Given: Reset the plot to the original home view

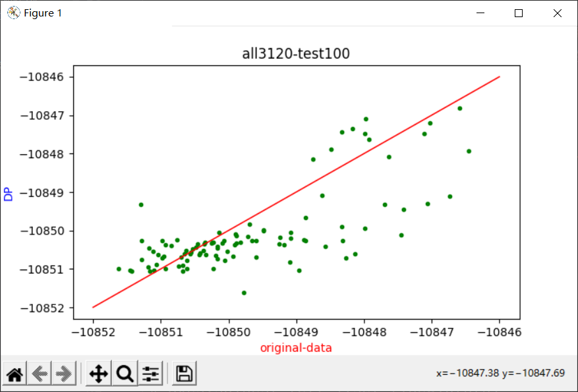Looking at the screenshot, I should [x=14, y=374].
